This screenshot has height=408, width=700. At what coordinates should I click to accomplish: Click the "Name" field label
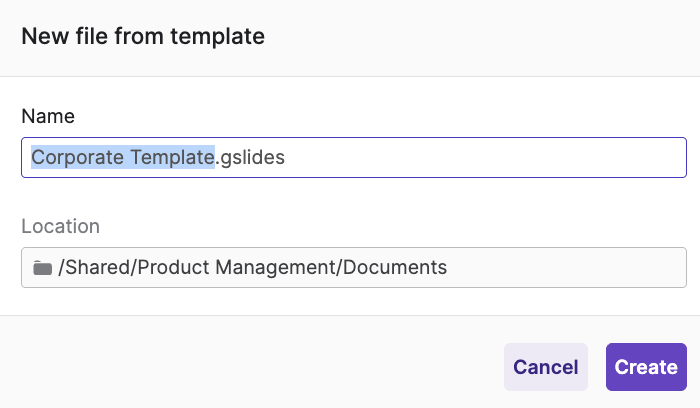click(x=48, y=117)
